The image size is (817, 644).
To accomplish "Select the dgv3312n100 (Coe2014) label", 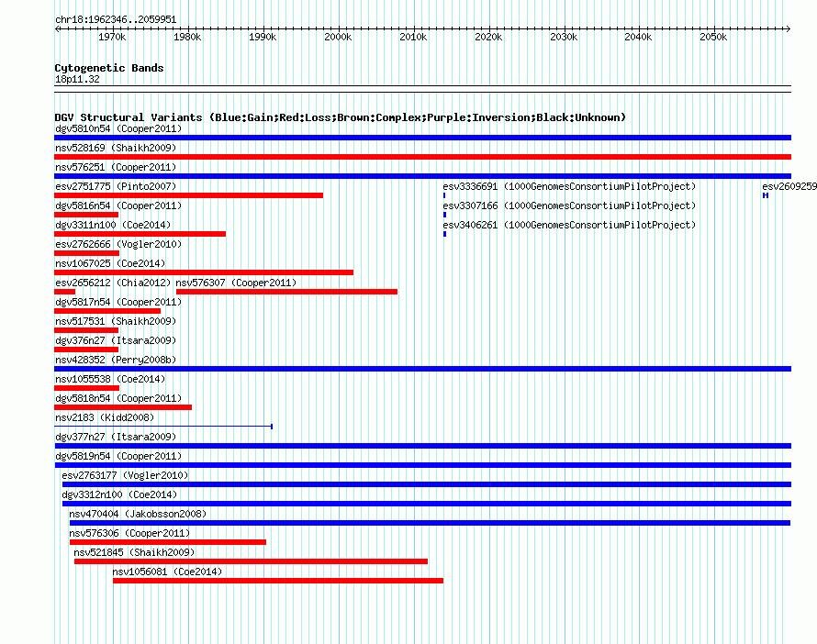I will [x=119, y=494].
